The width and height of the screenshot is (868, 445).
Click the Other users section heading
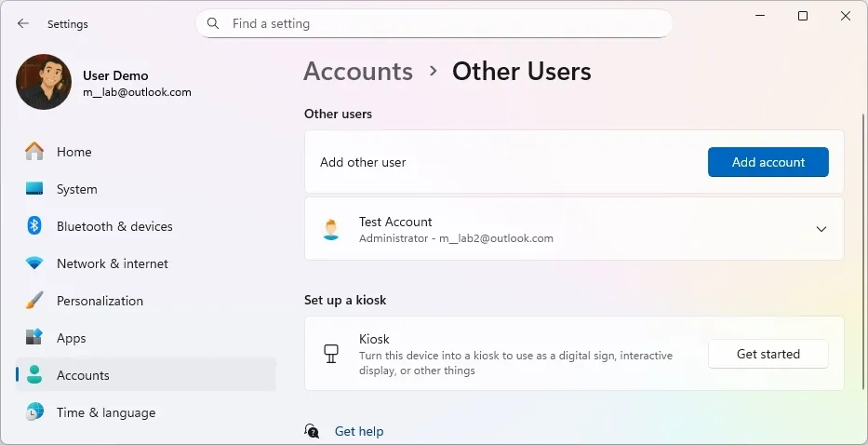click(338, 114)
